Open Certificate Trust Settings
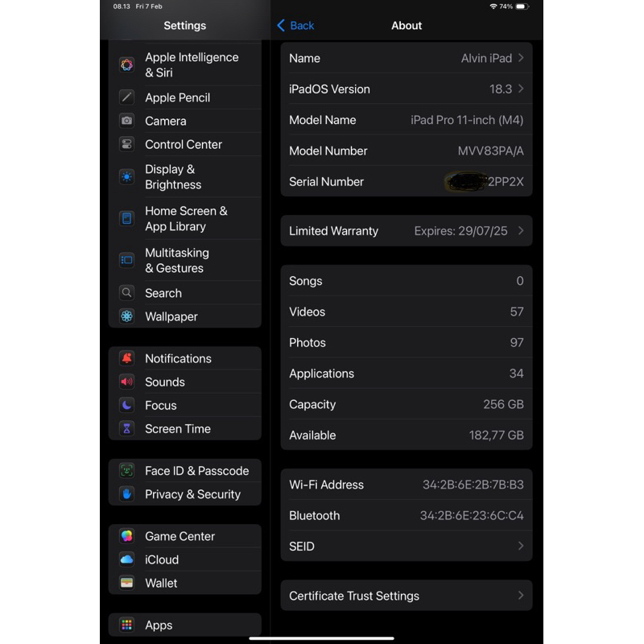Image resolution: width=644 pixels, height=644 pixels. (407, 596)
